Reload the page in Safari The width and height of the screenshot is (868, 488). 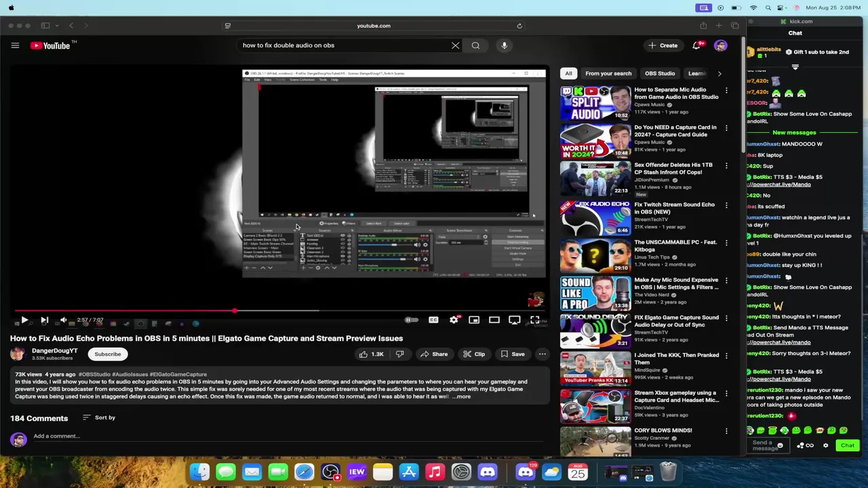[x=519, y=26]
